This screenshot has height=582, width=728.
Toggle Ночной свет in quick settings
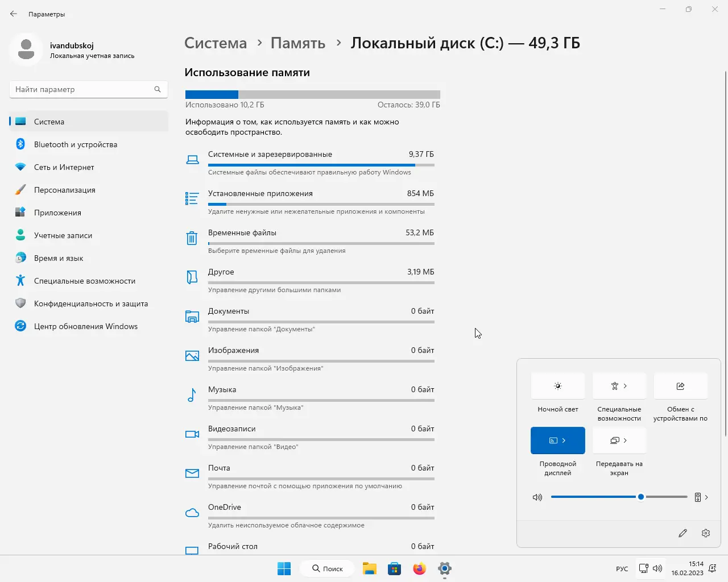click(x=558, y=386)
